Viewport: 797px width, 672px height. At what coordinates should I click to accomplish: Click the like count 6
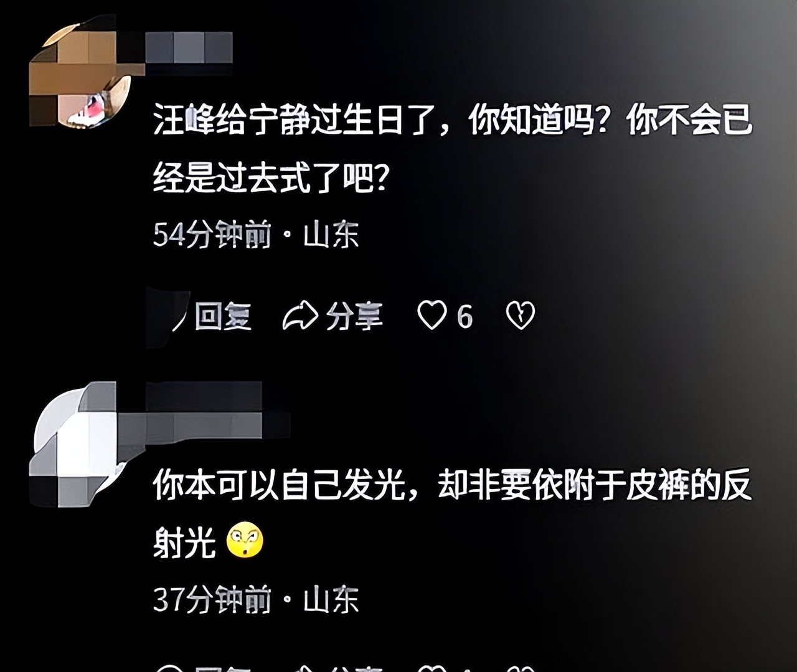click(465, 316)
